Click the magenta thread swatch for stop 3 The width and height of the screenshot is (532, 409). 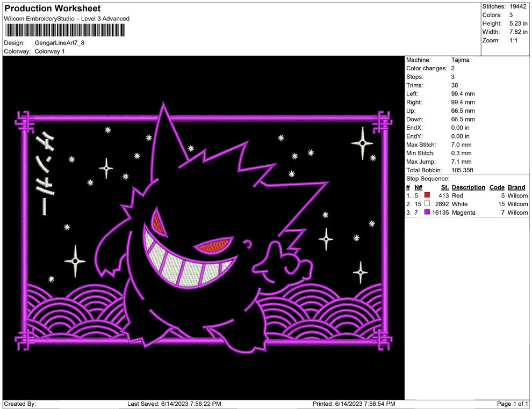426,213
